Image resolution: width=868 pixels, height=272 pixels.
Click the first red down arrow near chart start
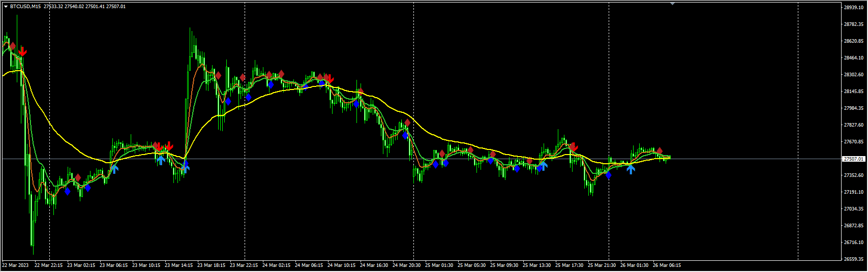[x=22, y=51]
